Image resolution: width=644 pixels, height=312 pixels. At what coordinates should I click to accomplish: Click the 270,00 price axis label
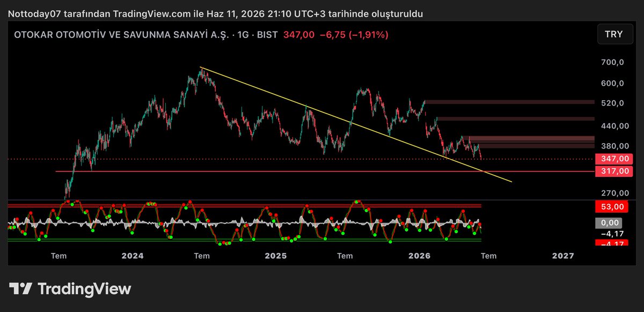click(614, 193)
